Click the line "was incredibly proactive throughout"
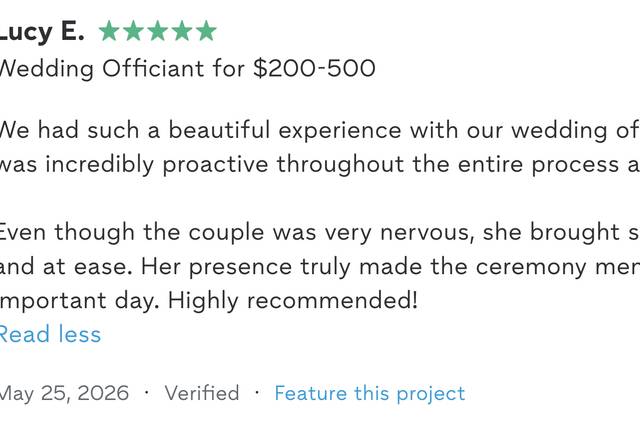 (320, 165)
